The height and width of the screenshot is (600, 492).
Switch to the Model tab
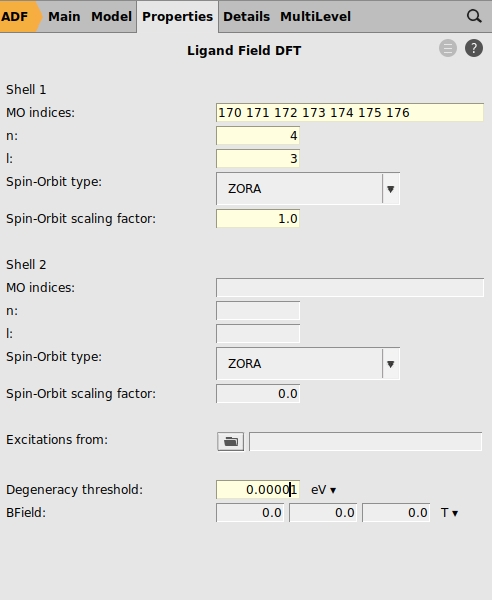coord(111,16)
